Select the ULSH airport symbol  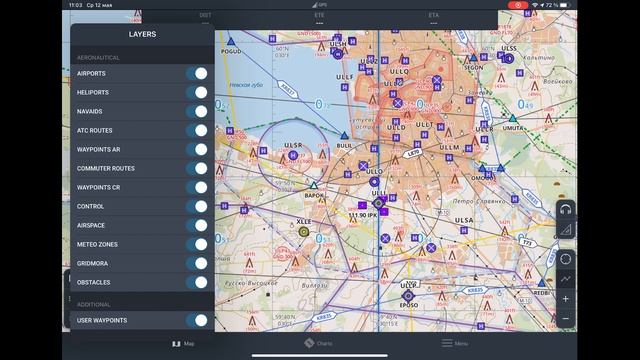point(338,54)
